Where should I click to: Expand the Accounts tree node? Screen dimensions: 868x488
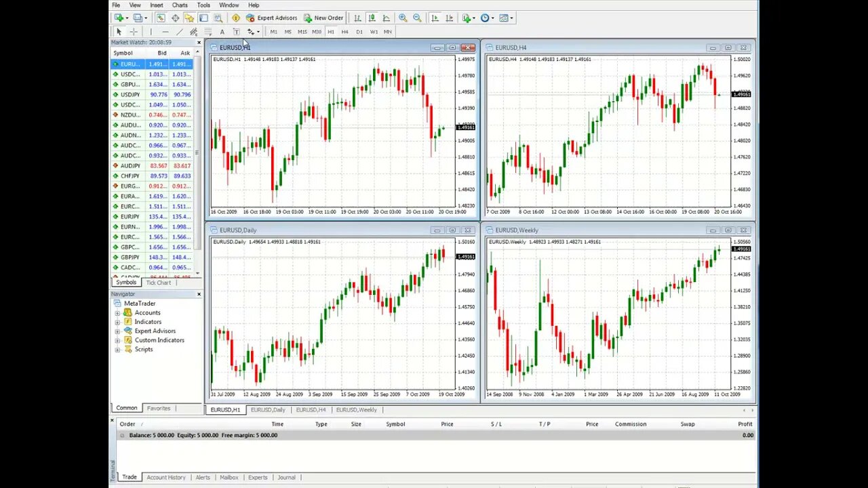117,313
